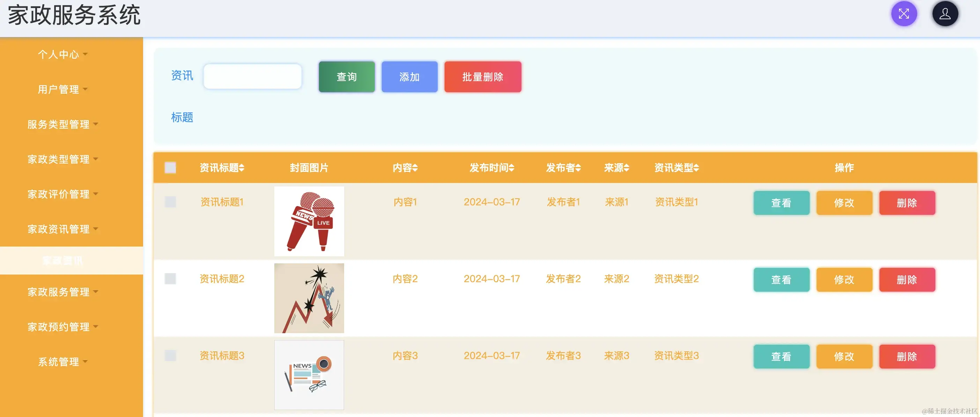This screenshot has height=417, width=980.
Task: Select the checkbox beside 资讯标题1
Action: (170, 202)
